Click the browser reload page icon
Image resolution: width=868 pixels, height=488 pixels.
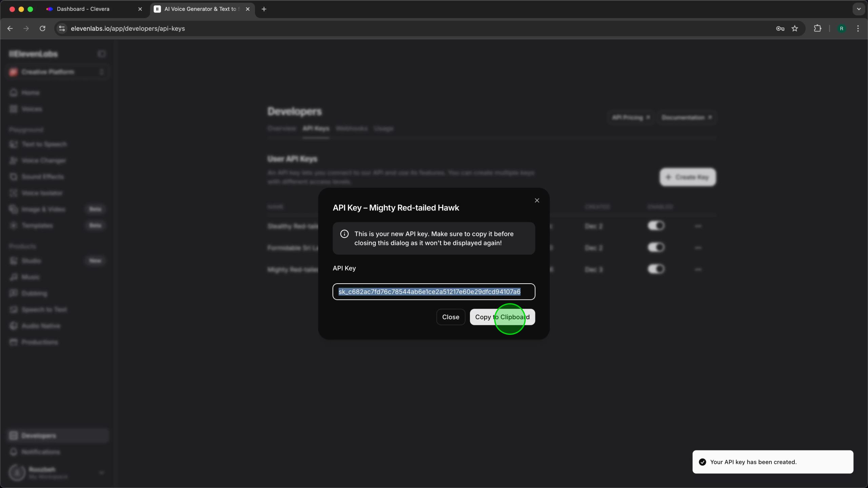tap(42, 28)
